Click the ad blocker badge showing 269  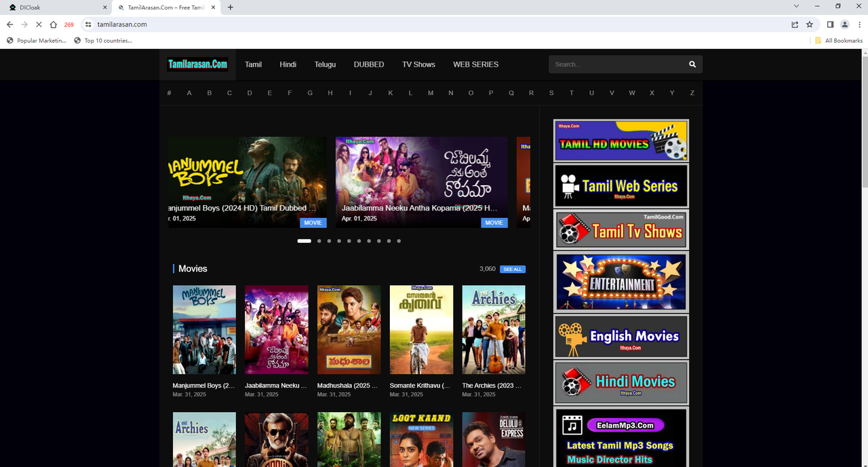pos(67,24)
